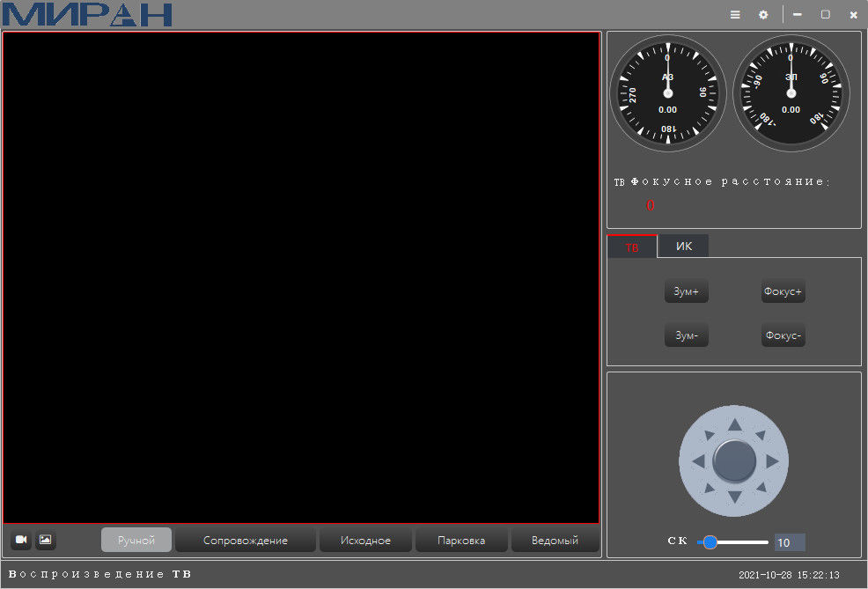Take a snapshot with the picture icon
This screenshot has width=868, height=589.
46,540
